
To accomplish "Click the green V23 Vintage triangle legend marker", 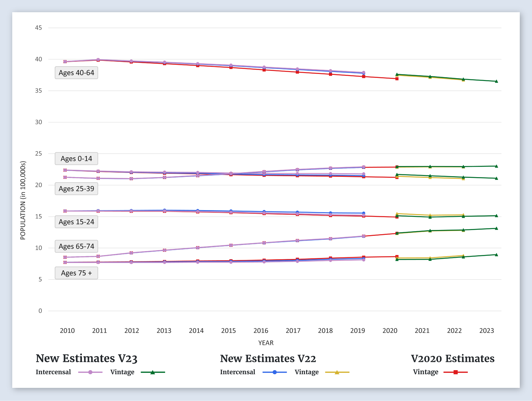I will tap(153, 372).
